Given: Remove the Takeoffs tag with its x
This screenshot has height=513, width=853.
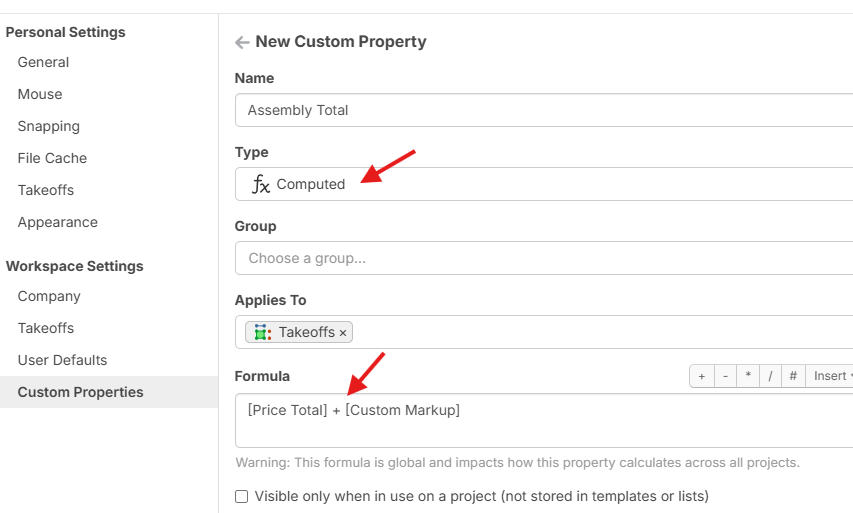Looking at the screenshot, I should point(343,333).
